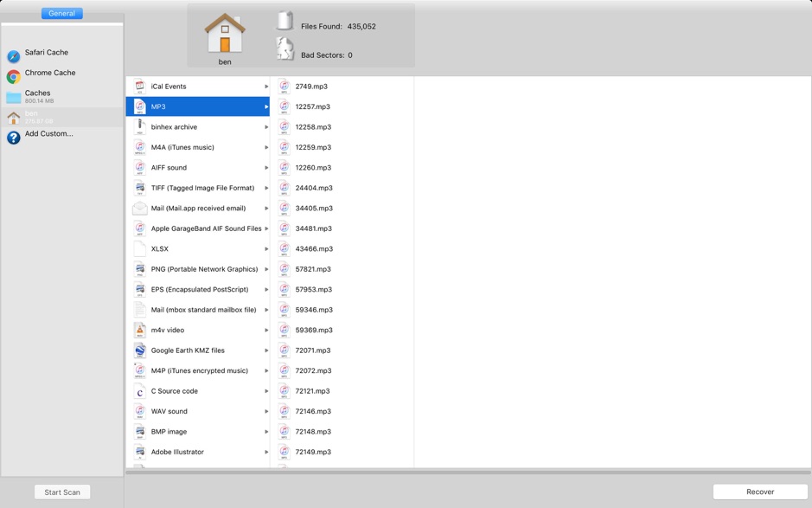Expand the AIFF sound arrow
This screenshot has height=508, width=812.
(266, 167)
